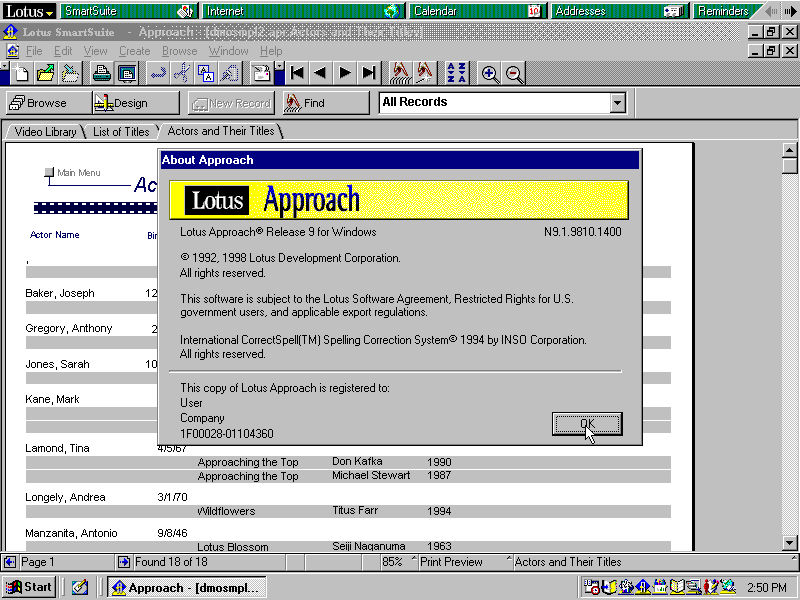Click the Find button
The height and width of the screenshot is (600, 800).
click(x=326, y=103)
